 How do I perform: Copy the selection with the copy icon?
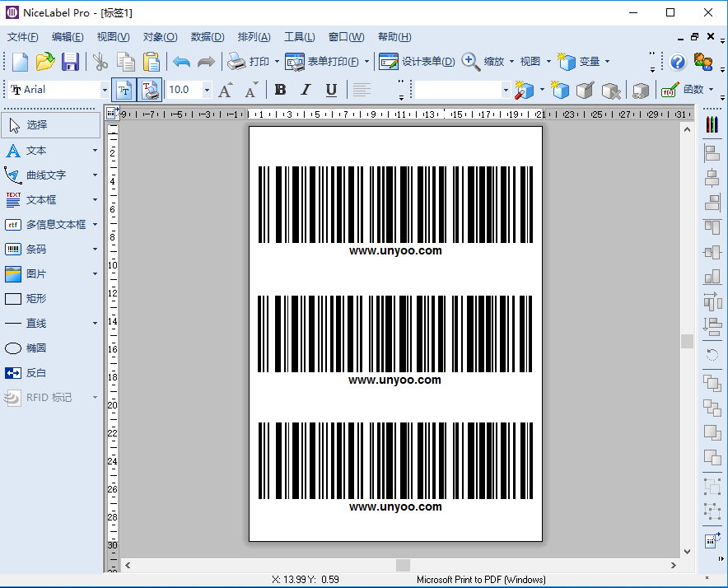coord(125,62)
